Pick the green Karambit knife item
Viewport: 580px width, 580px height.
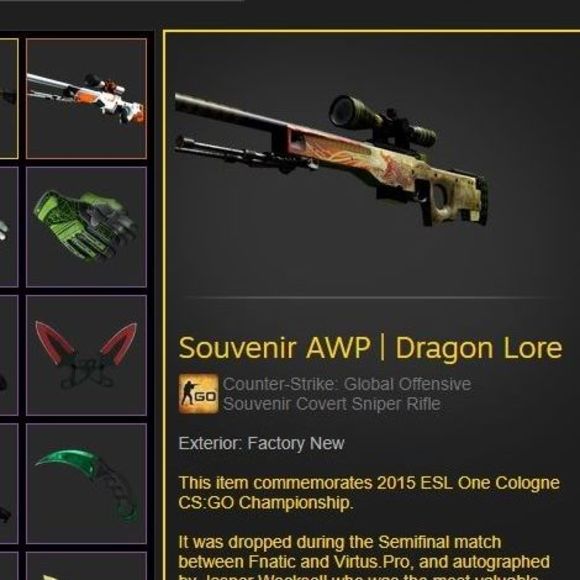pyautogui.click(x=87, y=483)
